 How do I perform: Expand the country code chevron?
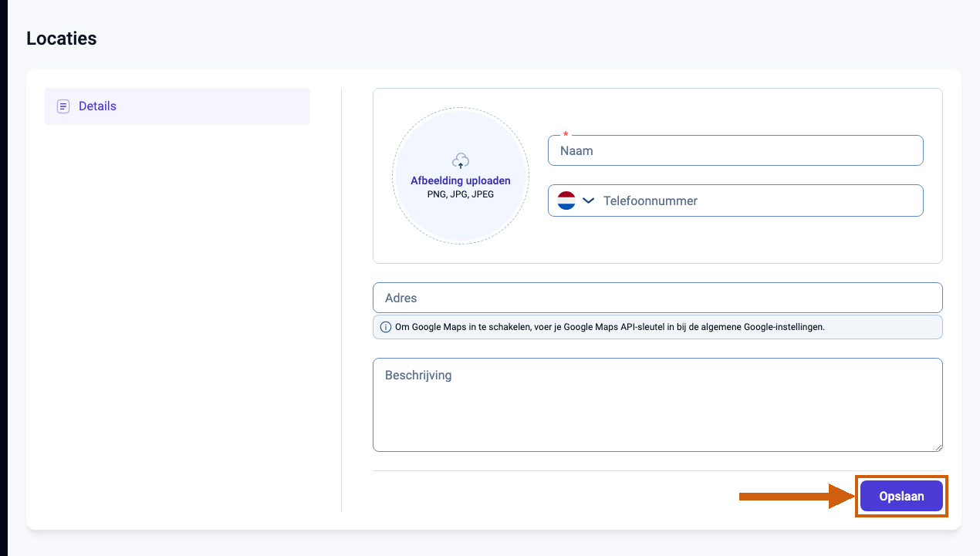[588, 200]
